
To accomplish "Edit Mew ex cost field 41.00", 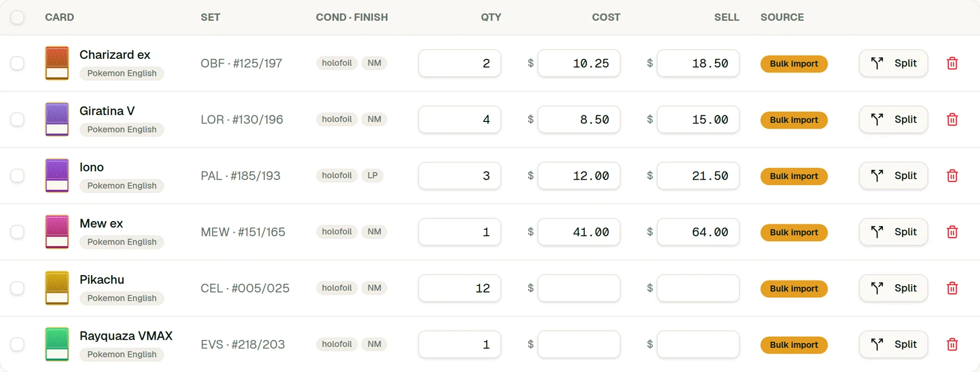I will click(579, 232).
